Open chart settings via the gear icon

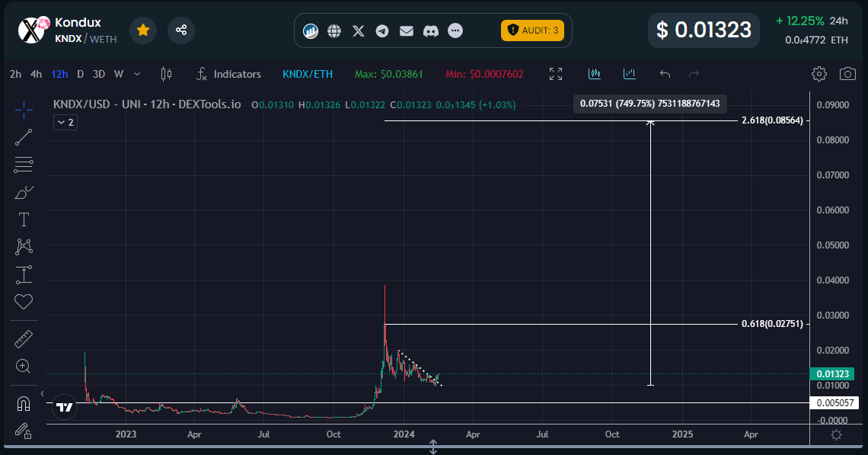coord(819,74)
